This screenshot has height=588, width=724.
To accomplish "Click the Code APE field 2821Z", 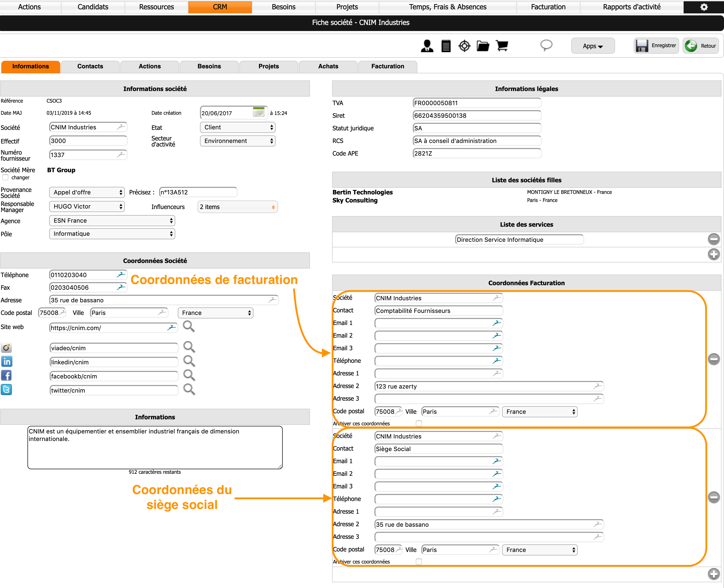I will click(x=477, y=154).
